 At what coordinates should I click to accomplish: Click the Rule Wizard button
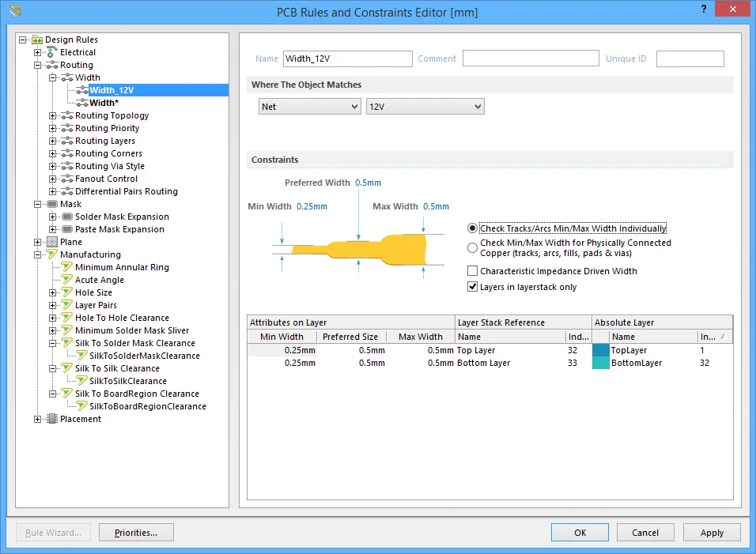tap(53, 533)
